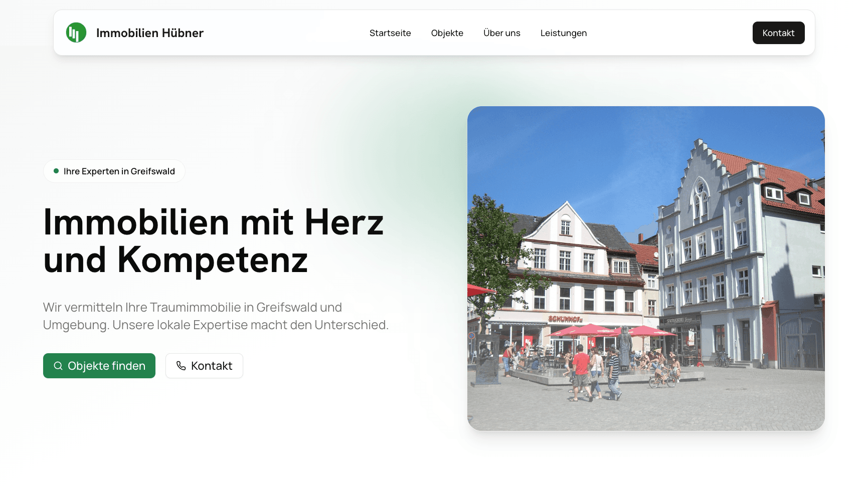Click the green dot in the Greifswald badge
The width and height of the screenshot is (868, 495).
(57, 170)
